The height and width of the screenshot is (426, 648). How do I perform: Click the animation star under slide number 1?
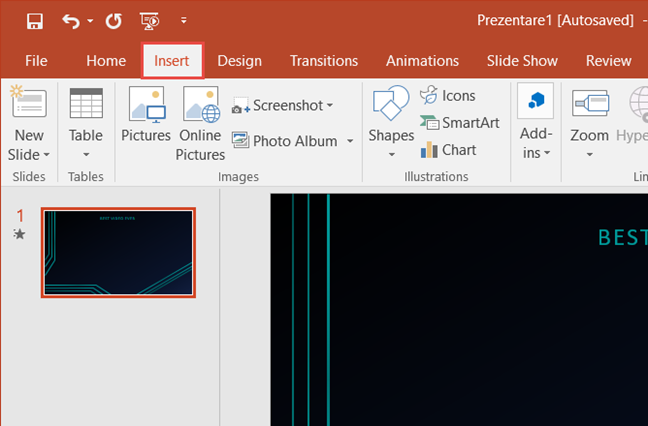(x=19, y=234)
